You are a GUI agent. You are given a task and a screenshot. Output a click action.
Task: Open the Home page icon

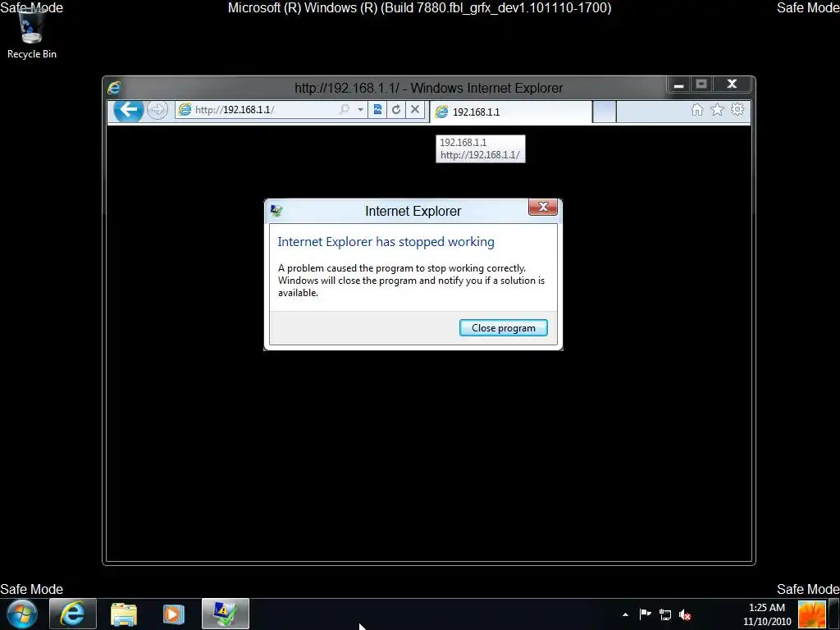(x=697, y=110)
